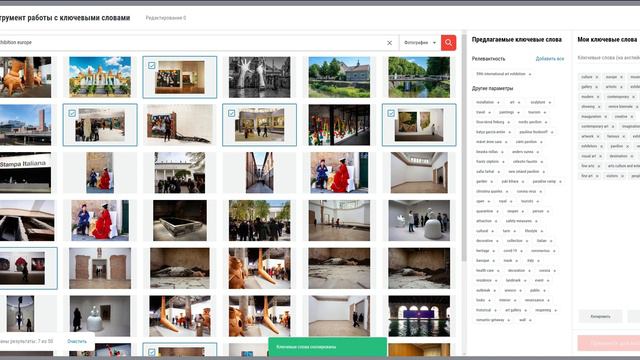The height and width of the screenshot is (360, 640).
Task: Add suggested keyword art gallery
Action: pos(525,310)
